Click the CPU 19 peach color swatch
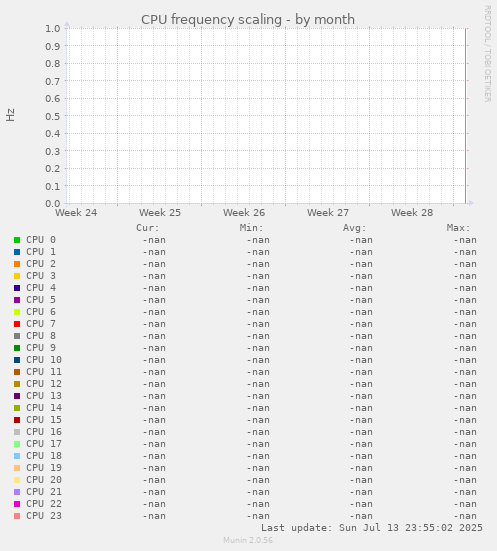The image size is (497, 551). coord(17,468)
